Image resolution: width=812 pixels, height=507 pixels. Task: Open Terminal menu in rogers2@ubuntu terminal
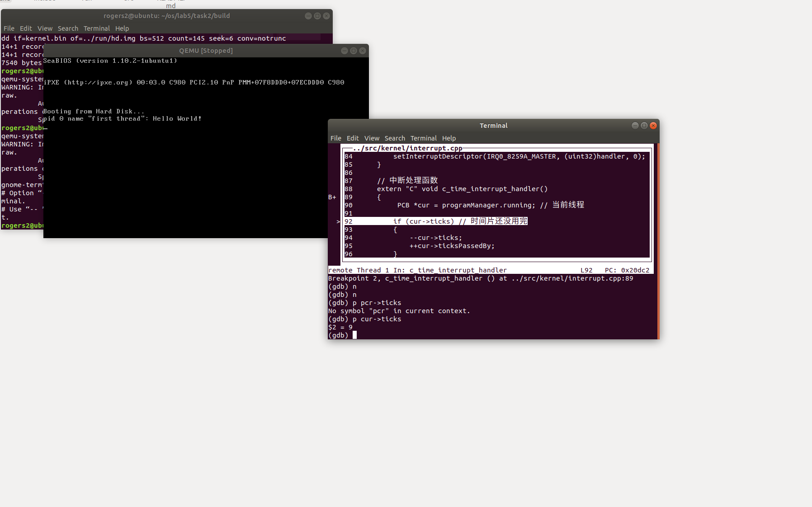(x=96, y=28)
